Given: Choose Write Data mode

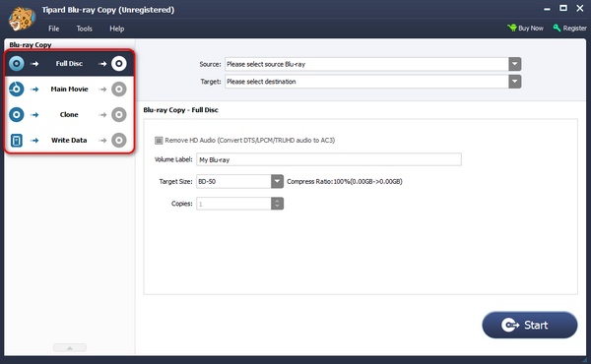Looking at the screenshot, I should 69,140.
